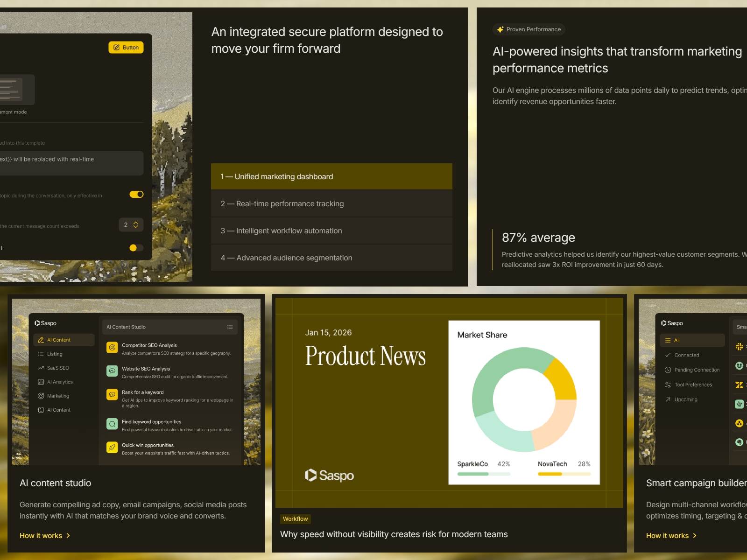Switch to the Listing sidebar section
This screenshot has height=560, width=747.
(x=41, y=354)
